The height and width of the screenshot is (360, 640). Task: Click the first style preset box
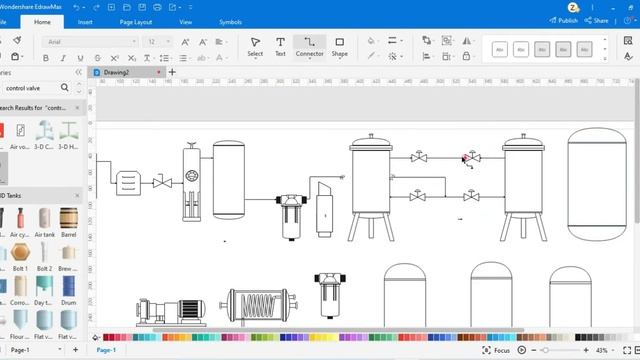point(500,49)
